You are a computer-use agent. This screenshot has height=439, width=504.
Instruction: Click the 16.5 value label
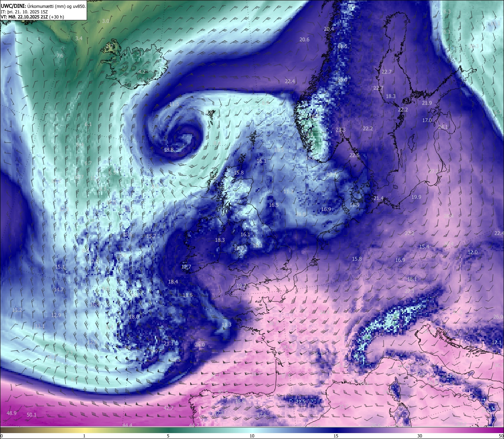tap(274, 205)
